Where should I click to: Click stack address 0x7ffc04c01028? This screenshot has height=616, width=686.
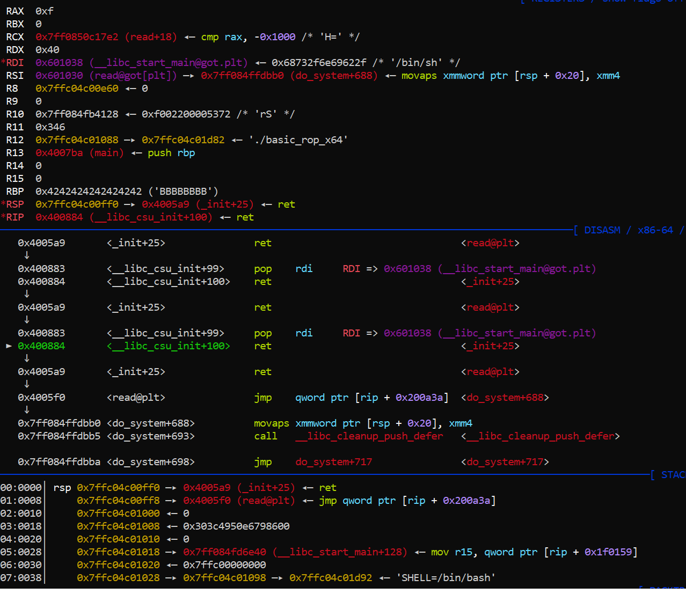click(x=118, y=578)
